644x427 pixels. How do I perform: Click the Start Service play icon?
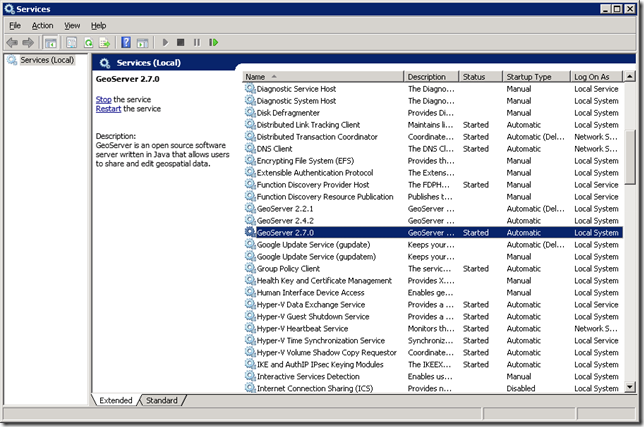pos(165,42)
